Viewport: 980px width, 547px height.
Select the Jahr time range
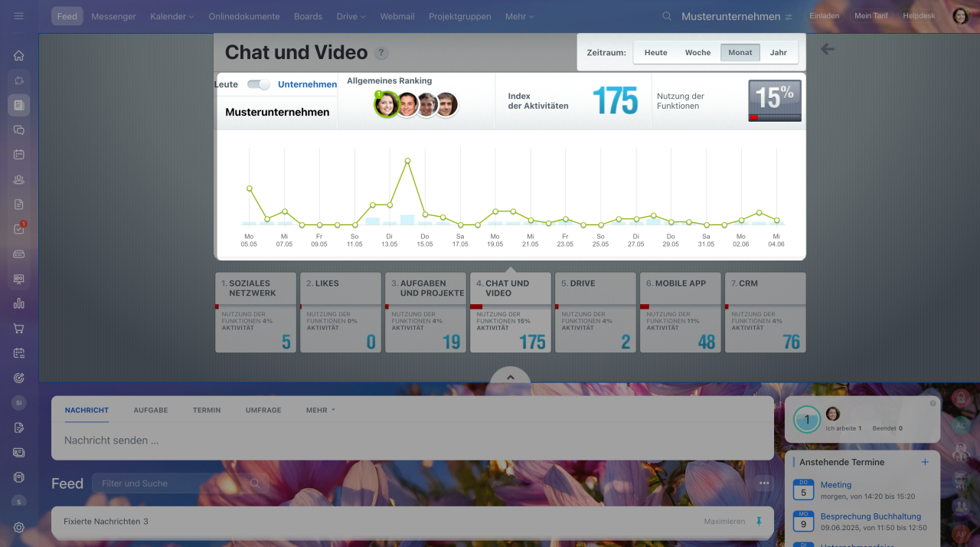pos(779,53)
